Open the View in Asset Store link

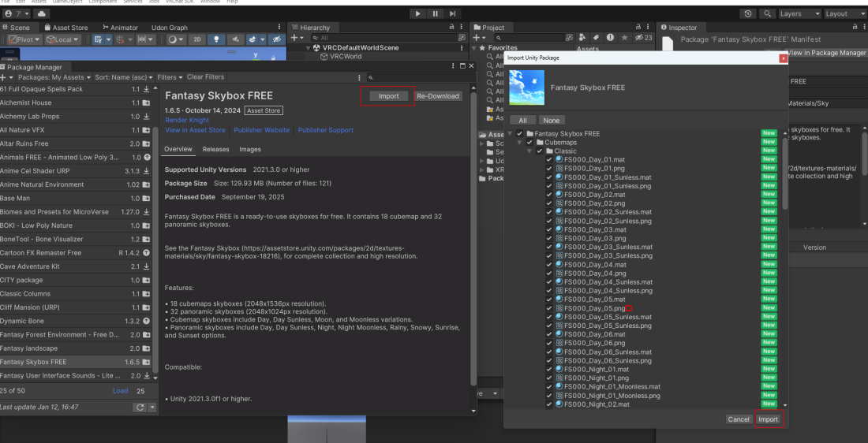click(x=195, y=130)
